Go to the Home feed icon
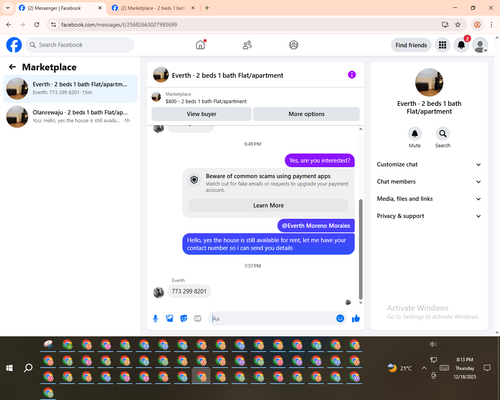The width and height of the screenshot is (500, 400). [200, 45]
